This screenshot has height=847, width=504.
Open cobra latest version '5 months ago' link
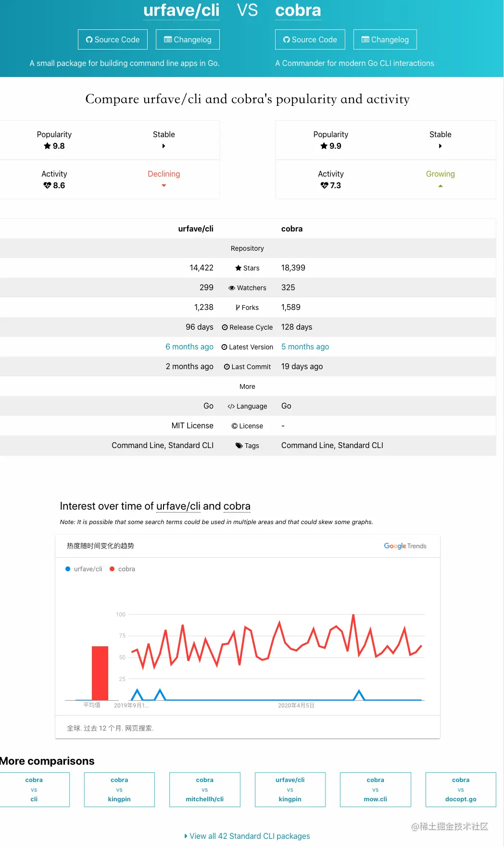pyautogui.click(x=305, y=346)
